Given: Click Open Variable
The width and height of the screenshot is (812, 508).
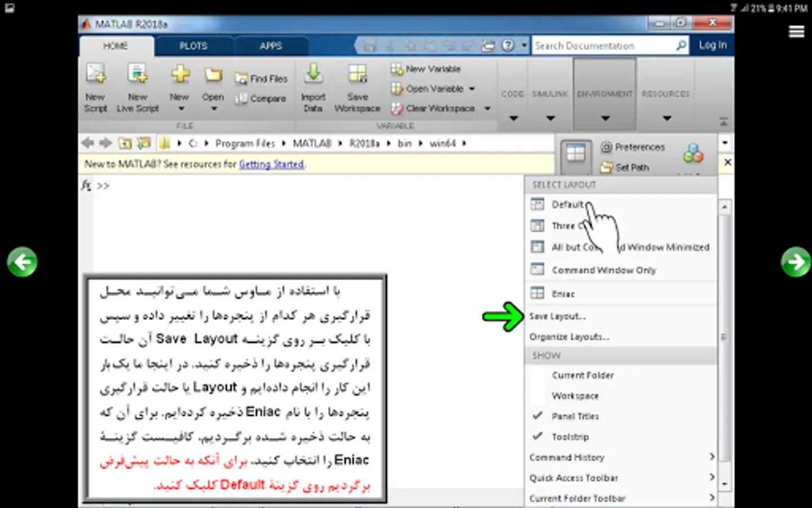Looking at the screenshot, I should pos(427,89).
